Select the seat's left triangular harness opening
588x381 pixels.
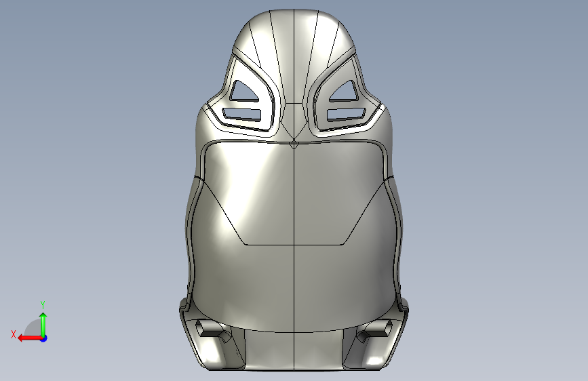point(243,91)
